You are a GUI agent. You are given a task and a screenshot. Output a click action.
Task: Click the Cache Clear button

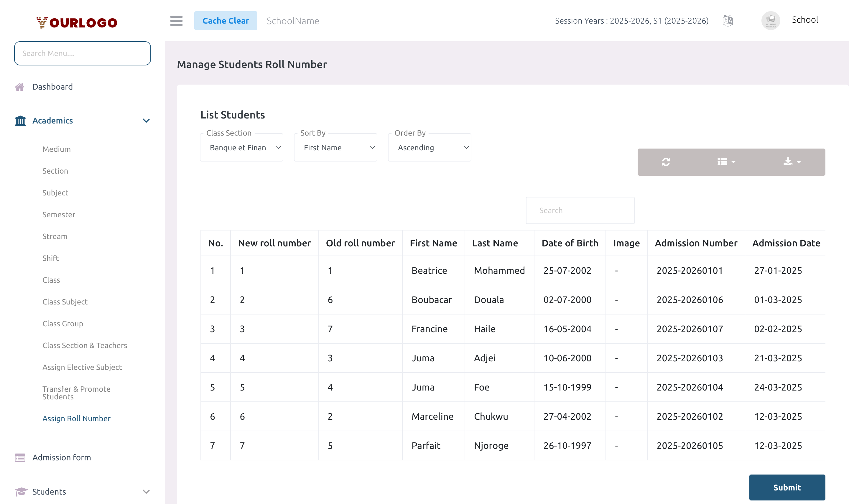click(226, 20)
